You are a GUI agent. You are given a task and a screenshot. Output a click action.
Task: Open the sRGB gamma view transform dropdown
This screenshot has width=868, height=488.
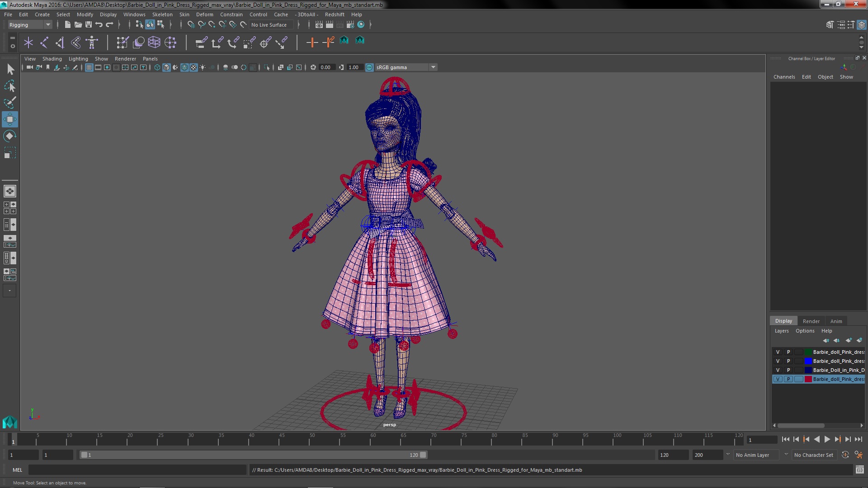[x=406, y=67]
